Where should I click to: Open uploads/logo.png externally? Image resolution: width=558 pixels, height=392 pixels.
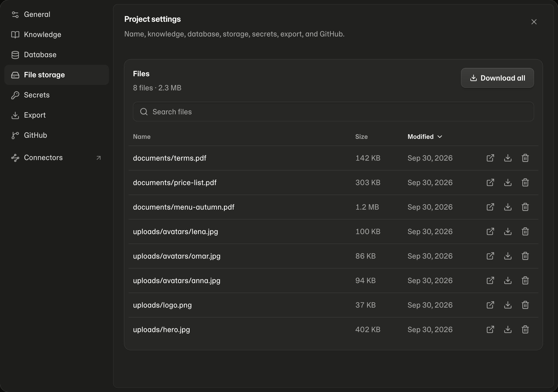(490, 305)
